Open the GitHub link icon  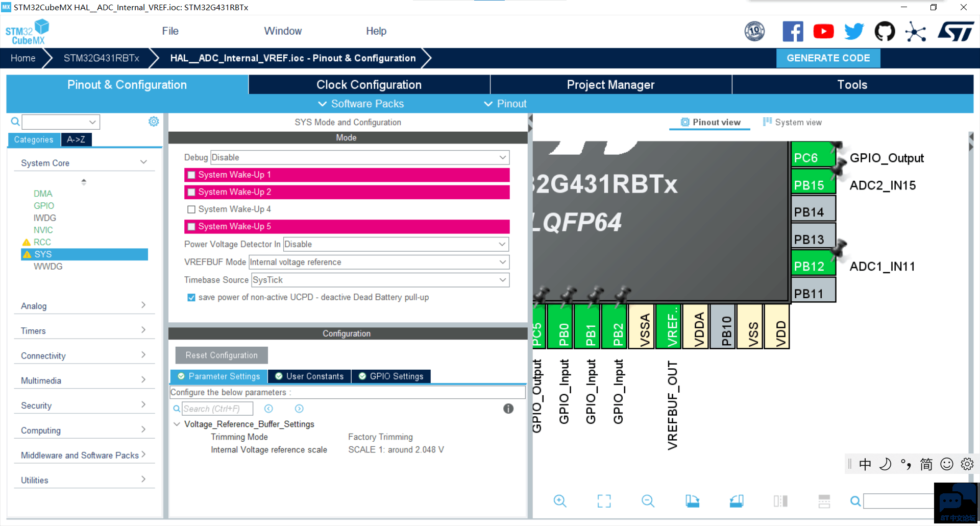click(x=885, y=32)
